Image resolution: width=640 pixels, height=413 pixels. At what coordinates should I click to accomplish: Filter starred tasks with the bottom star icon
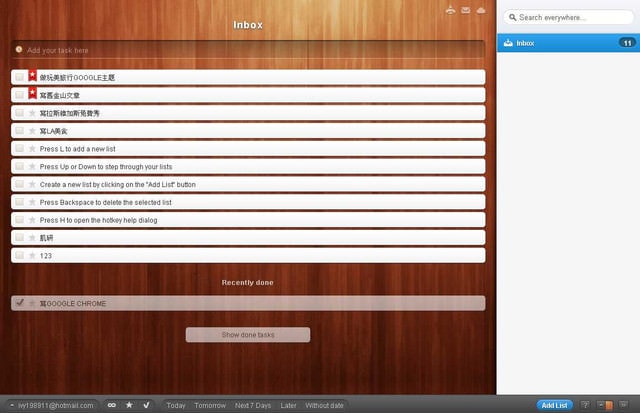click(x=129, y=405)
